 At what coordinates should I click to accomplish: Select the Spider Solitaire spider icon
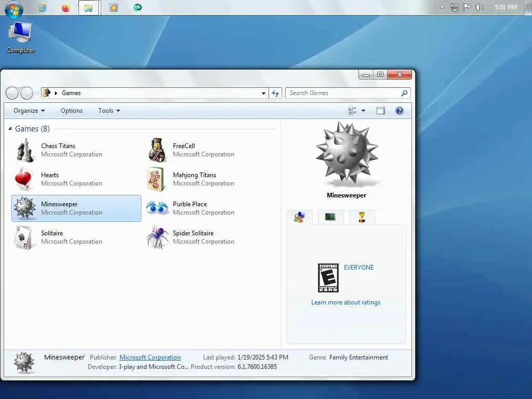coord(158,237)
